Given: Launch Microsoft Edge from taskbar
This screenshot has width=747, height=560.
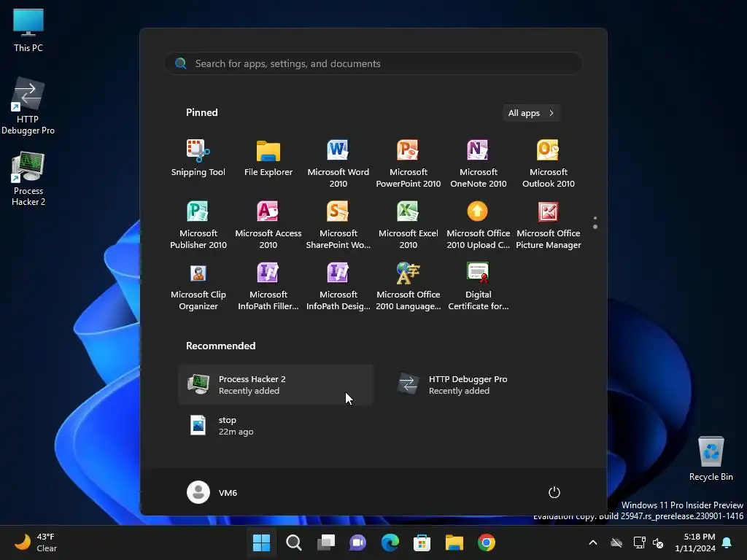Looking at the screenshot, I should 390,542.
